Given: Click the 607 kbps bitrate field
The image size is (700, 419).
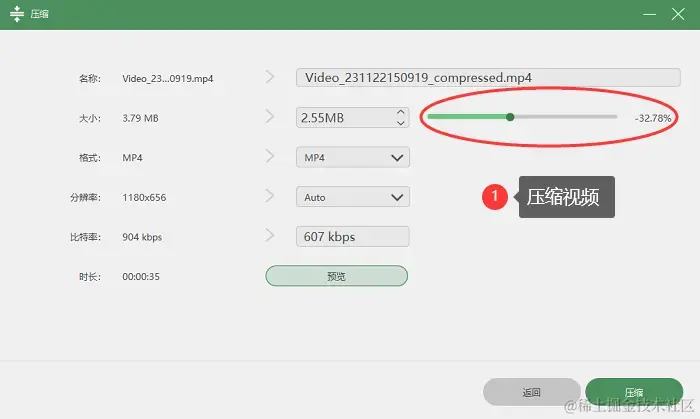Looking at the screenshot, I should pos(353,236).
